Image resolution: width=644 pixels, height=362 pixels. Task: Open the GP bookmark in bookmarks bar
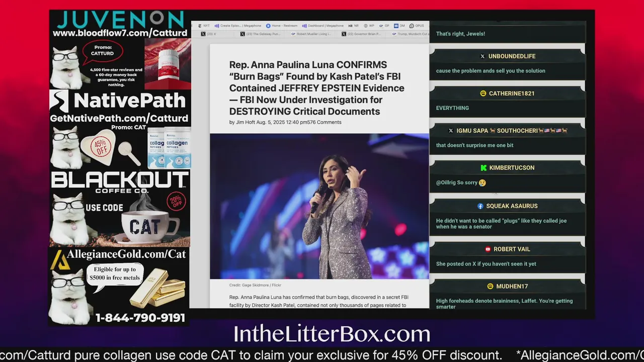click(x=384, y=26)
